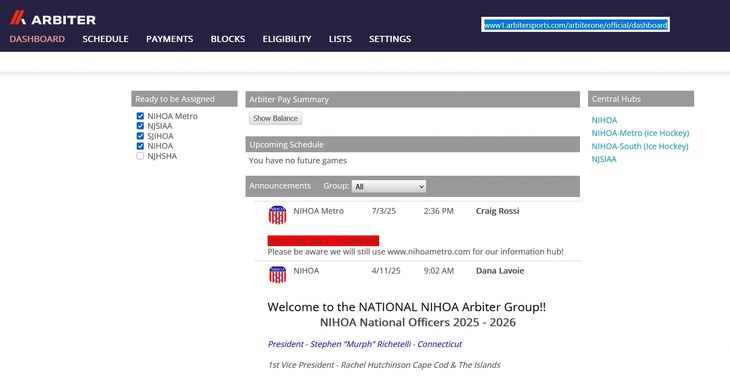This screenshot has width=730, height=378.
Task: Click the 9:02 AM announcement time
Action: coord(439,271)
